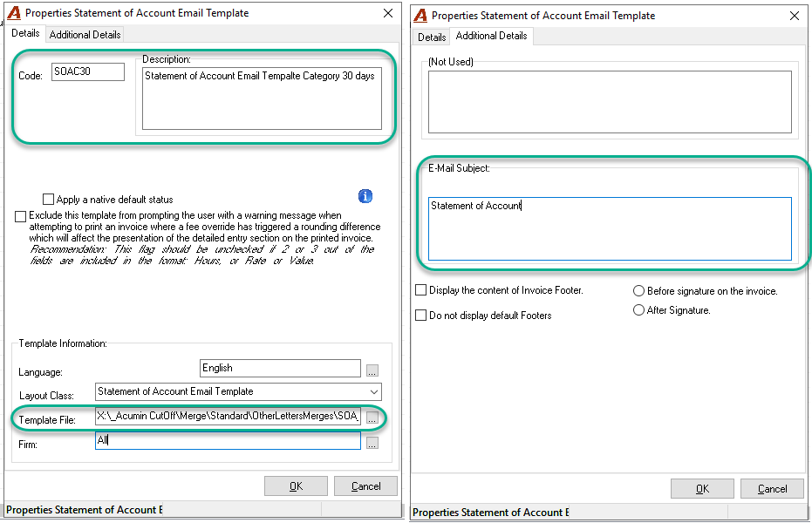
Task: Tick the Exclude this template from prompting checkbox
Action: (x=20, y=216)
